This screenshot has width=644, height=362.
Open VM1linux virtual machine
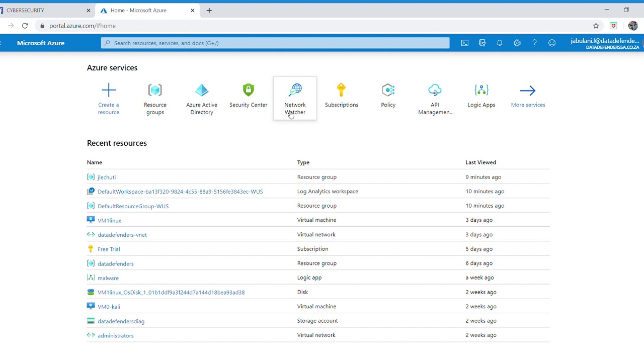[x=109, y=221]
